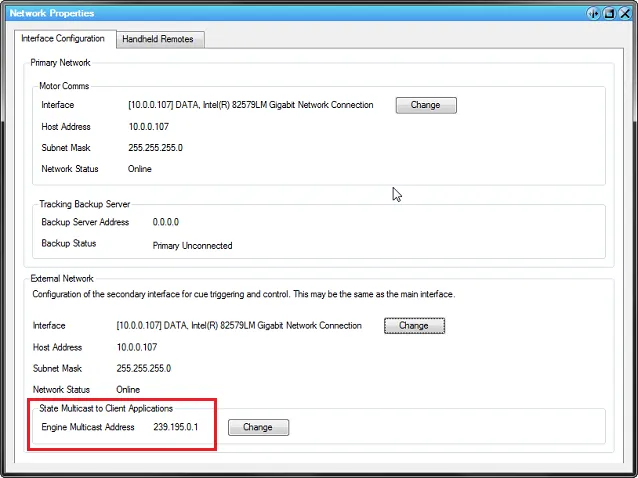The width and height of the screenshot is (638, 478).
Task: Switch to the Handheld Remotes tab
Action: 160,39
